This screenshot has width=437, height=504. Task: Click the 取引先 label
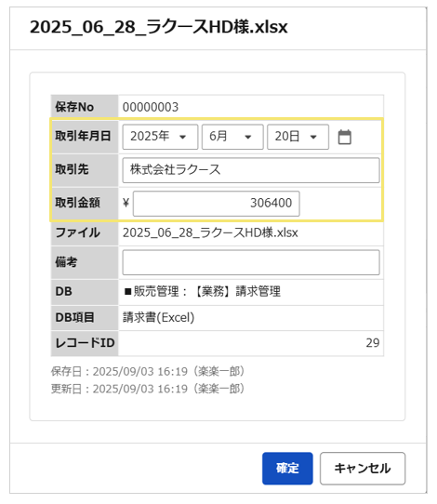point(72,169)
